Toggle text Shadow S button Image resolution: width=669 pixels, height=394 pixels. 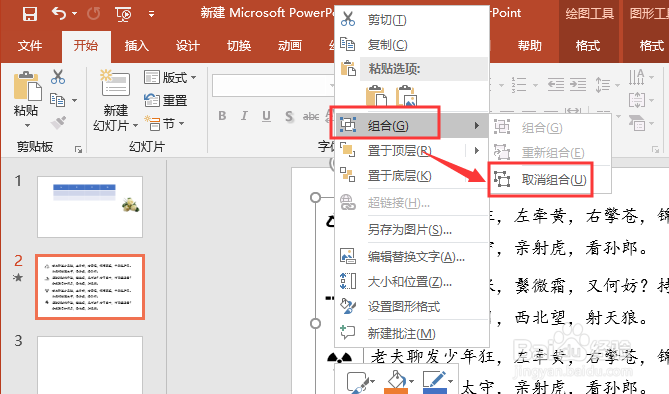pos(289,116)
